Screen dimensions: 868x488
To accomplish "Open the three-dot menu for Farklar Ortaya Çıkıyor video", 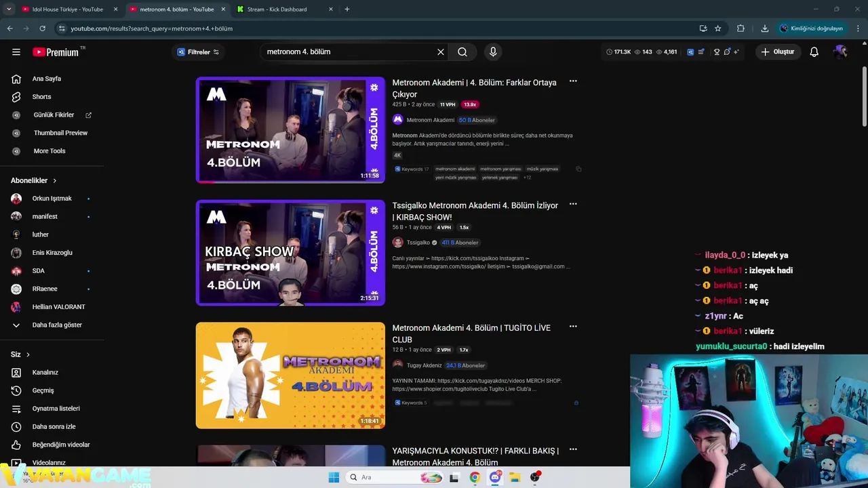I will pos(573,81).
